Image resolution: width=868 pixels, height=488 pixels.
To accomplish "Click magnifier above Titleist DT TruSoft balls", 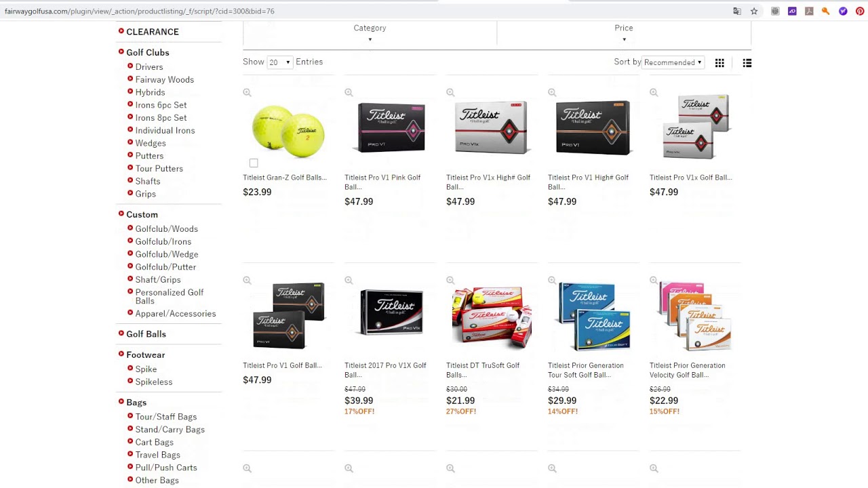I will (450, 281).
